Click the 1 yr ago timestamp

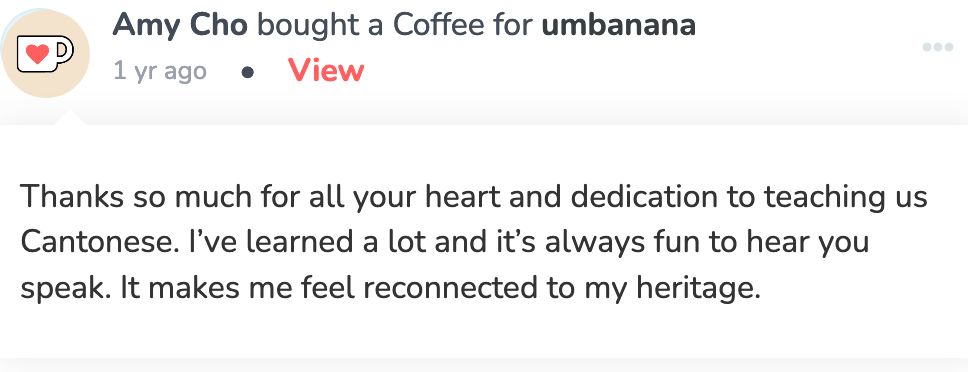(x=160, y=72)
